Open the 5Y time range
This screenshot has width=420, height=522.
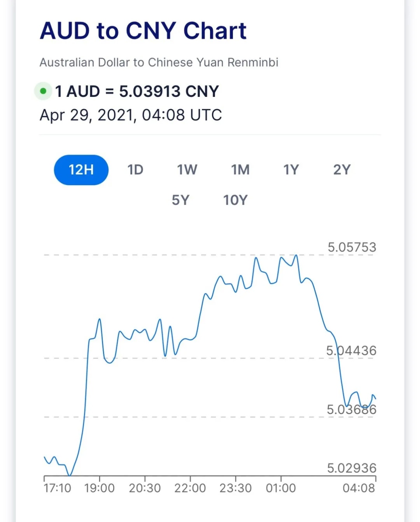[180, 200]
